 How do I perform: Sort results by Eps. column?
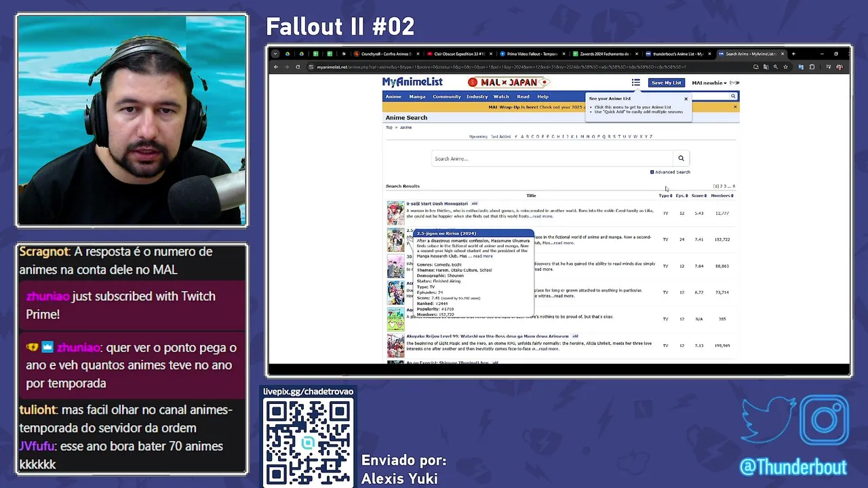click(x=682, y=196)
